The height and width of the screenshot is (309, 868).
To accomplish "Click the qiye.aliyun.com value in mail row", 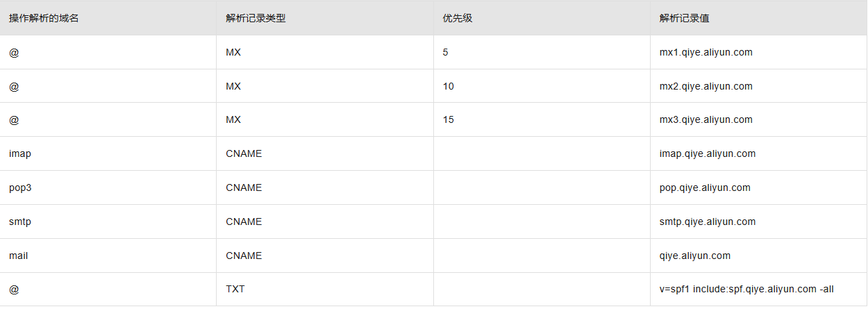I will tap(694, 256).
